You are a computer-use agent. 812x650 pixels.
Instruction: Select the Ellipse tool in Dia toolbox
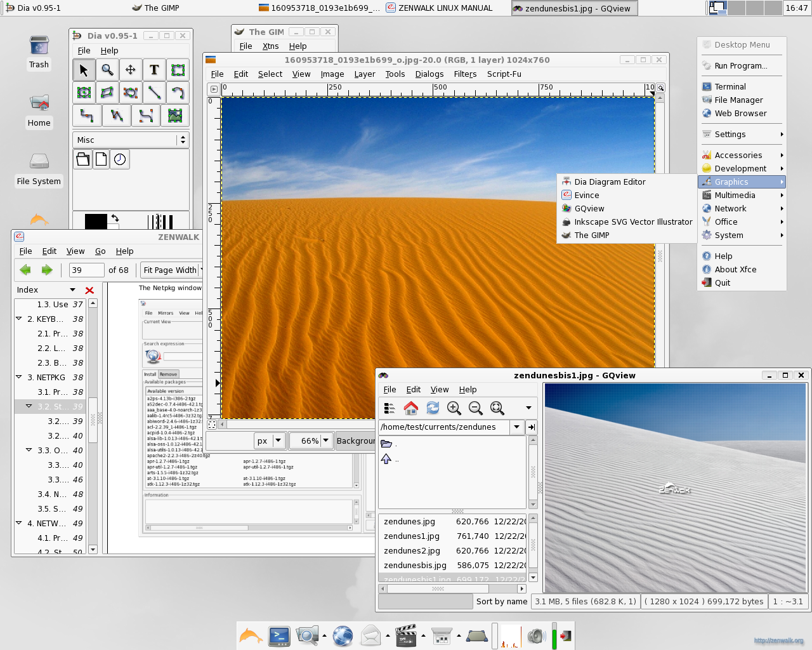[x=84, y=93]
